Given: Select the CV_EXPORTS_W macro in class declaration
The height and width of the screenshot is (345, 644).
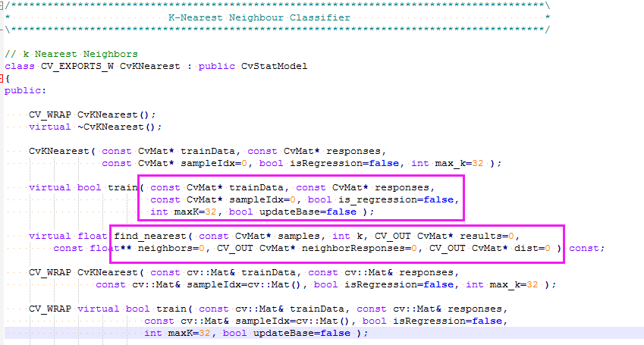Looking at the screenshot, I should pyautogui.click(x=77, y=67).
